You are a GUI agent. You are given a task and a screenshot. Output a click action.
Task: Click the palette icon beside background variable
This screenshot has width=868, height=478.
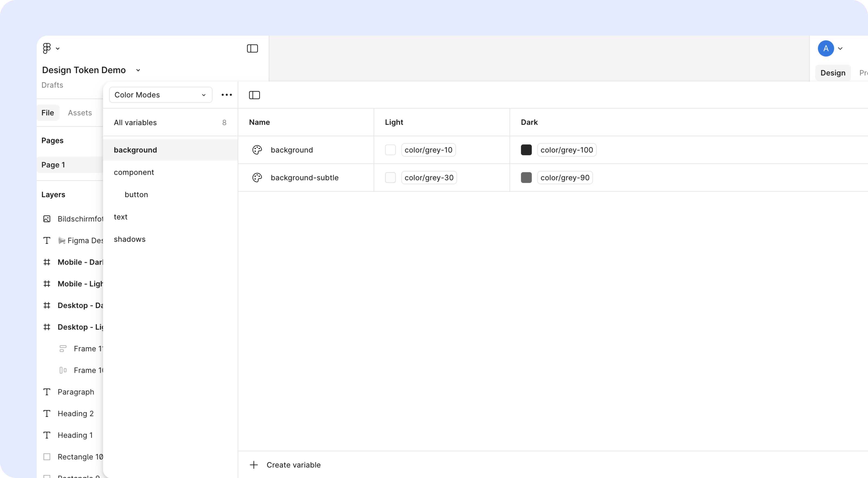(x=257, y=150)
